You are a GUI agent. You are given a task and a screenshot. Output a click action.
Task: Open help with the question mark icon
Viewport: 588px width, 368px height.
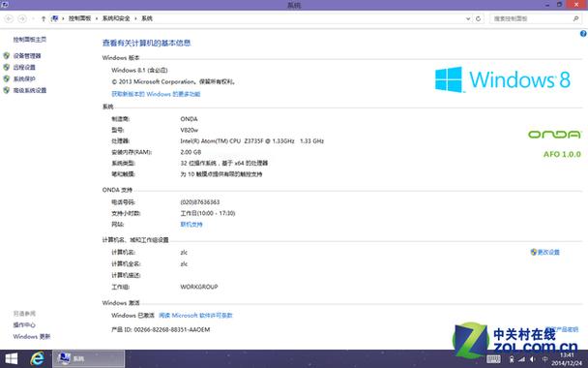(x=583, y=34)
